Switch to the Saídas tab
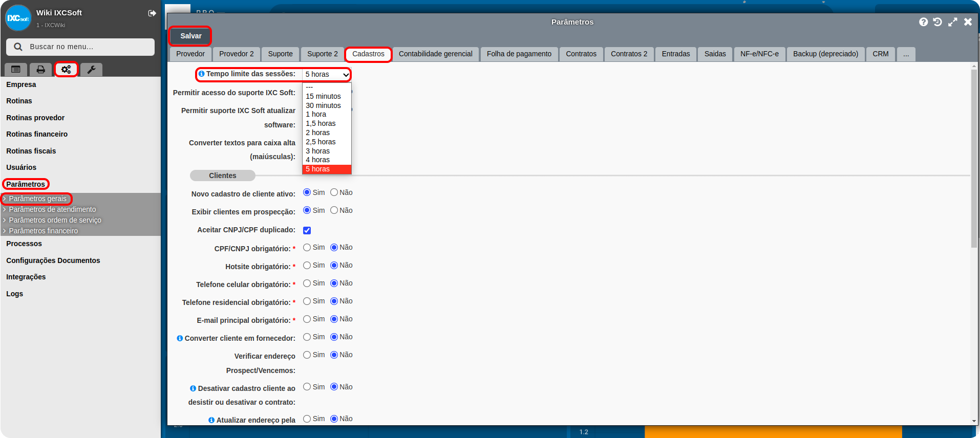The height and width of the screenshot is (438, 980). click(x=715, y=54)
